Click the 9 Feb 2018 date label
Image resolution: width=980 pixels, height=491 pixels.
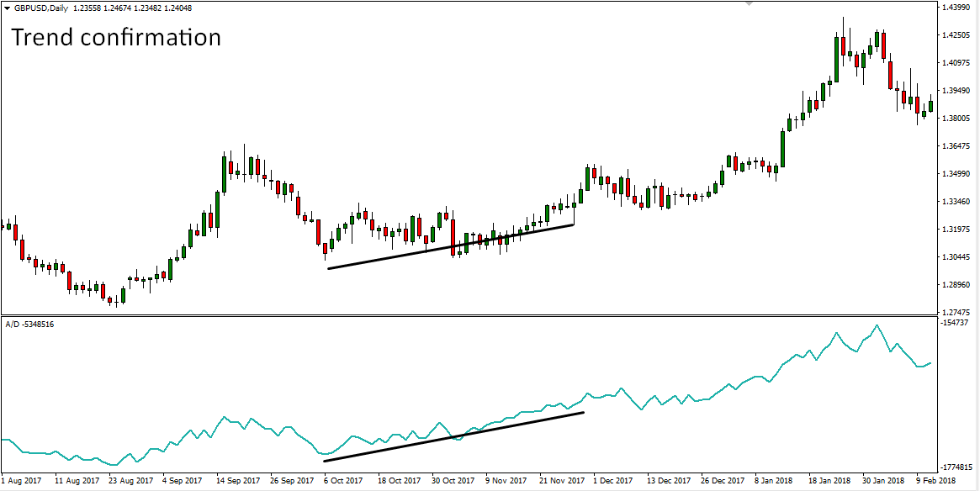click(x=935, y=482)
